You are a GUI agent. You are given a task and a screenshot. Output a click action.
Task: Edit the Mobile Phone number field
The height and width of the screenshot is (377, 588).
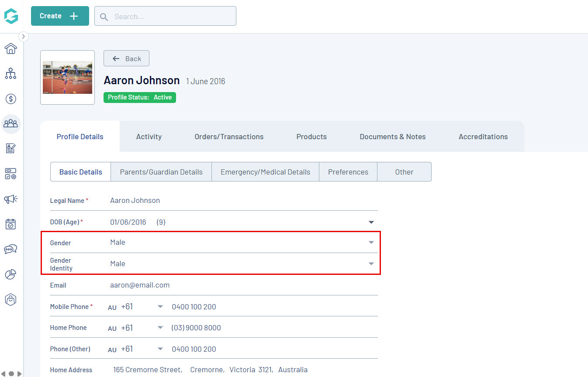point(274,306)
